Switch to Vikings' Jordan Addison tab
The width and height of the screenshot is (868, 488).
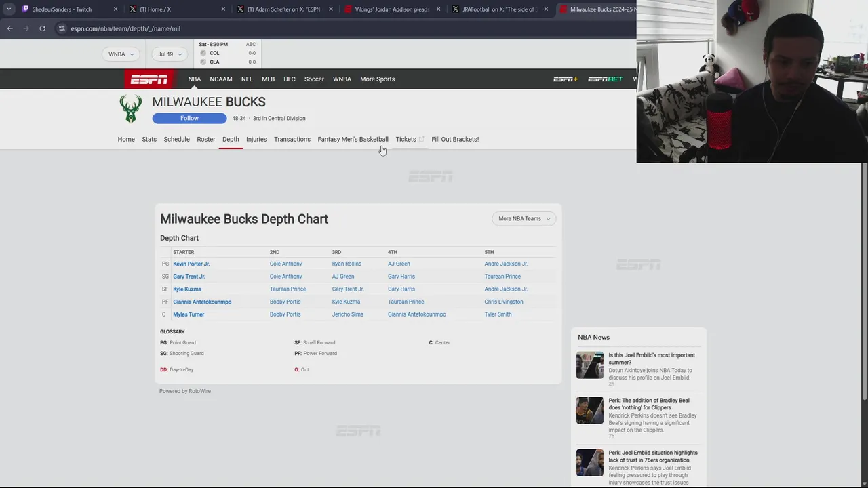(392, 9)
